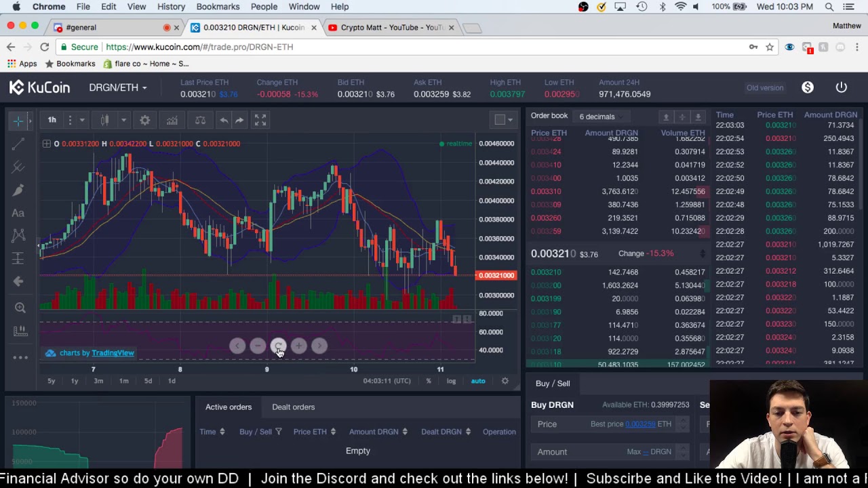
Task: Undo the last chart action
Action: (x=224, y=120)
